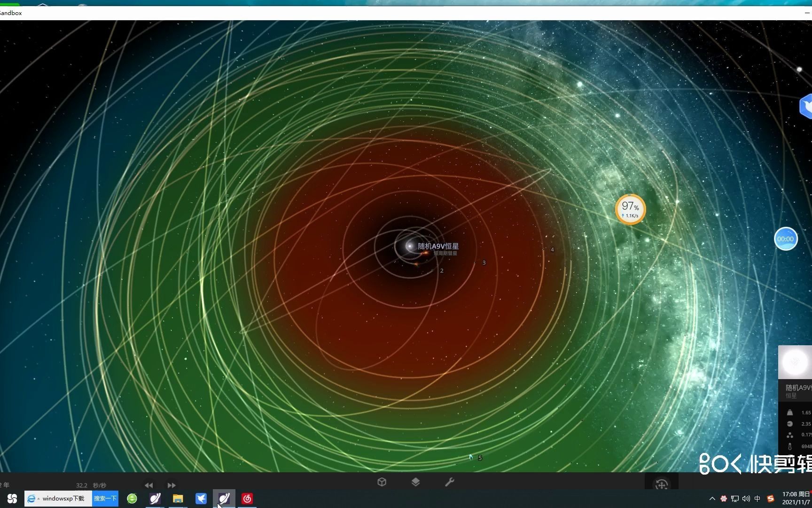
Task: Click the Internet Explorer logo in the search box
Action: tap(31, 499)
